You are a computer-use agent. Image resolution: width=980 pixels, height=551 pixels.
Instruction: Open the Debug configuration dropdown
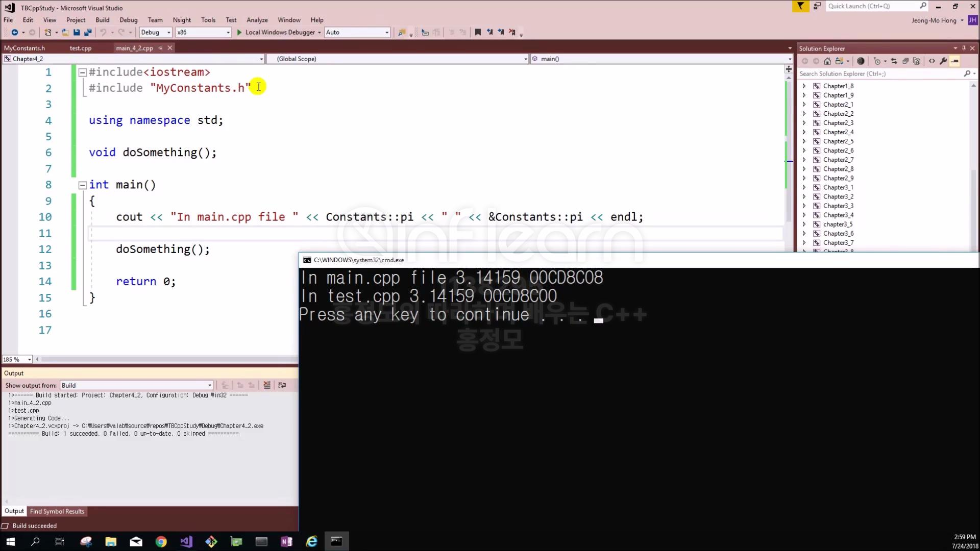[168, 32]
